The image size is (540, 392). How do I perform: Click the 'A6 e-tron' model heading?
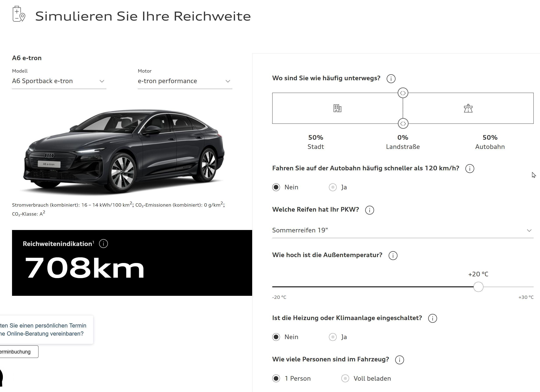pyautogui.click(x=27, y=58)
